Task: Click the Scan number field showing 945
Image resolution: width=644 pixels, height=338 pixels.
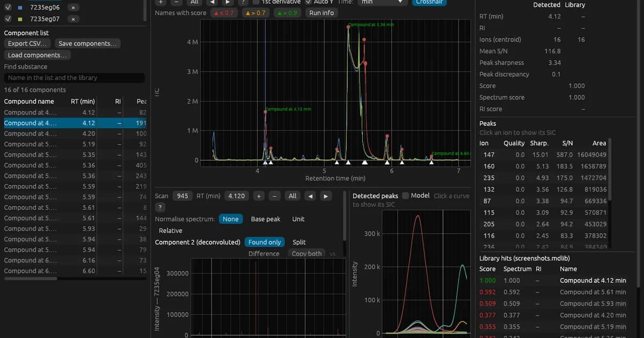Action: click(182, 196)
